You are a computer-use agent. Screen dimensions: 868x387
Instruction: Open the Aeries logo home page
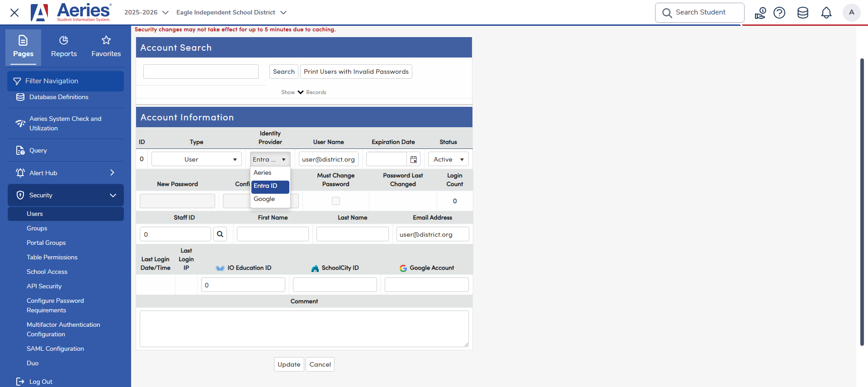(71, 12)
